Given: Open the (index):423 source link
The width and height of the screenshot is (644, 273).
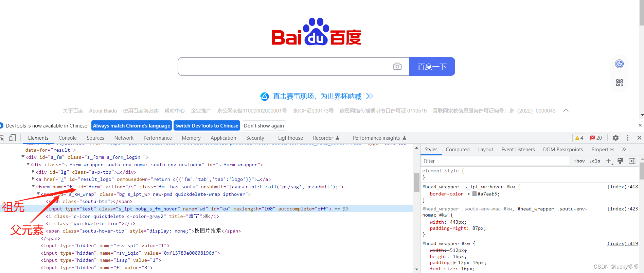Looking at the screenshot, I should [623, 209].
